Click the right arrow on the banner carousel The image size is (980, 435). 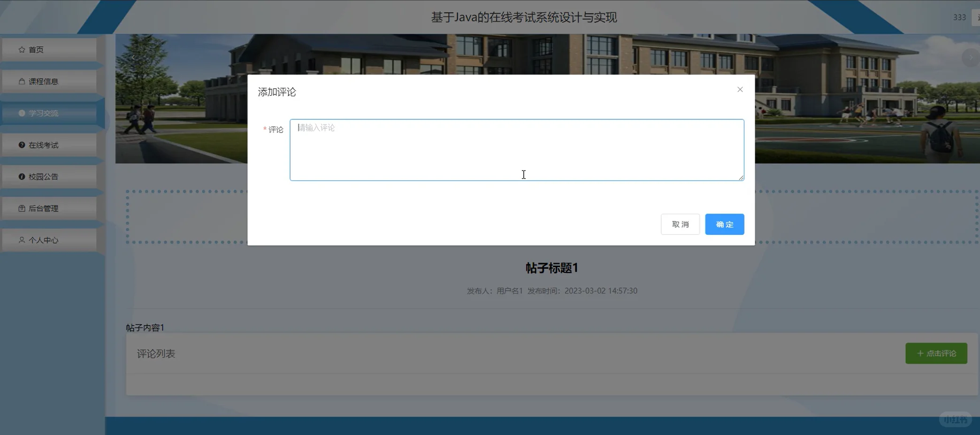click(970, 57)
